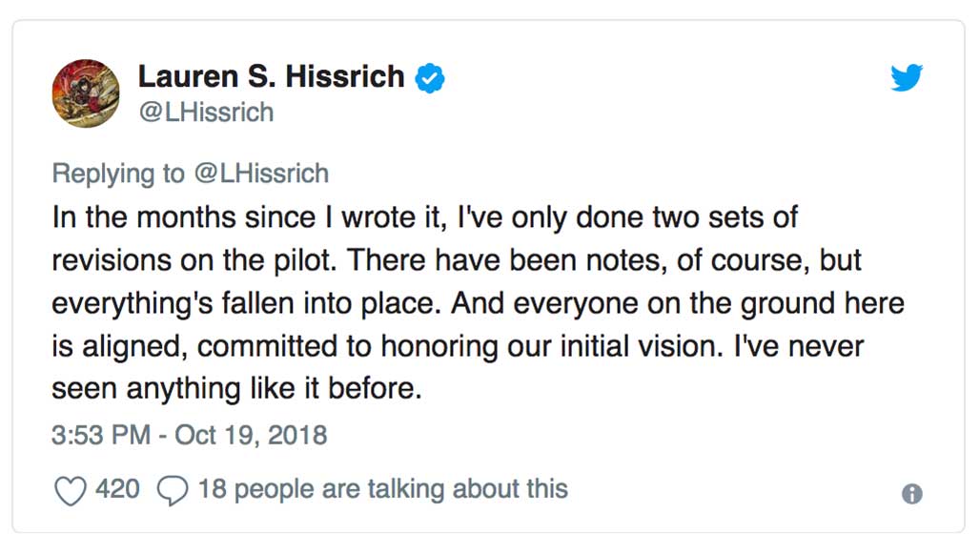Click the phrase "honoring our initial vision"

tap(549, 347)
